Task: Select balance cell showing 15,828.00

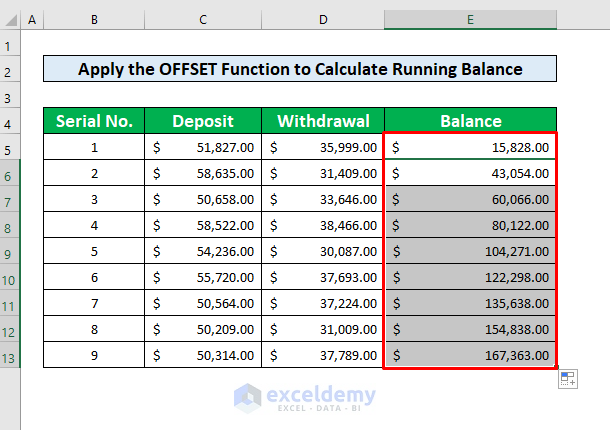Action: click(x=470, y=147)
